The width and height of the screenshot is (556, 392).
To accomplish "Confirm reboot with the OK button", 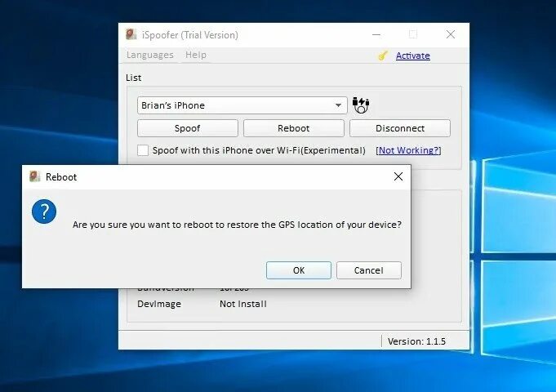I will click(x=299, y=270).
